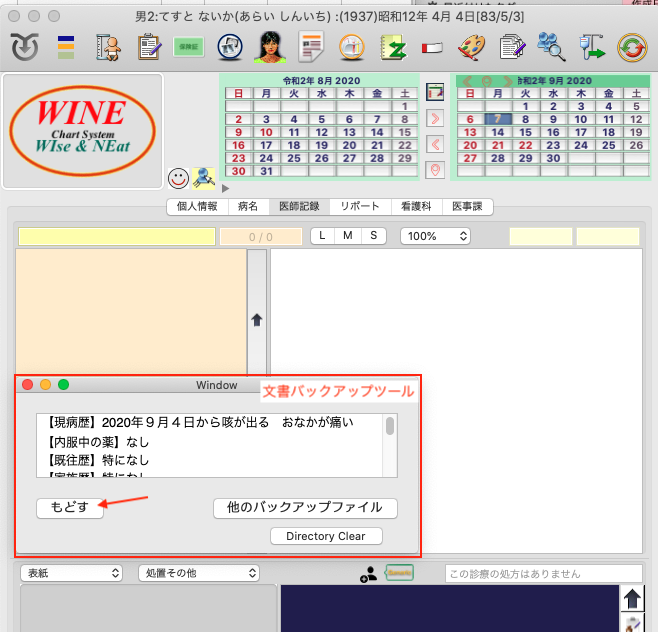Select the M size segment
Viewport: 658px width, 632px height.
348,236
